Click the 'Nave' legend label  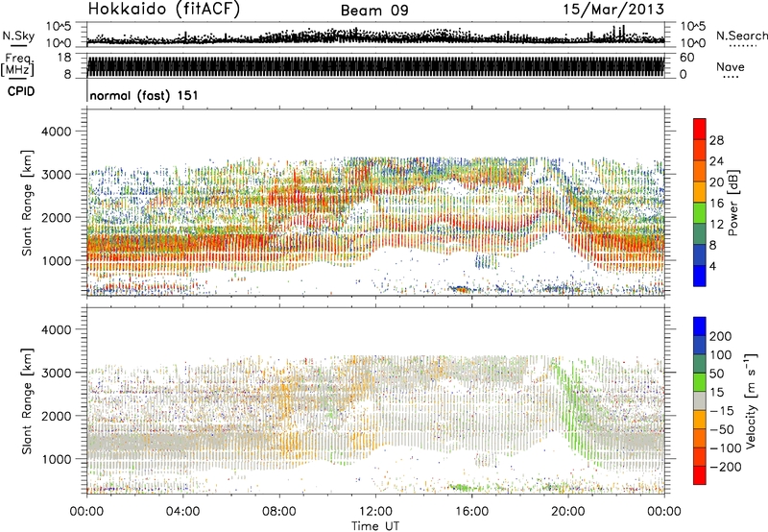731,66
